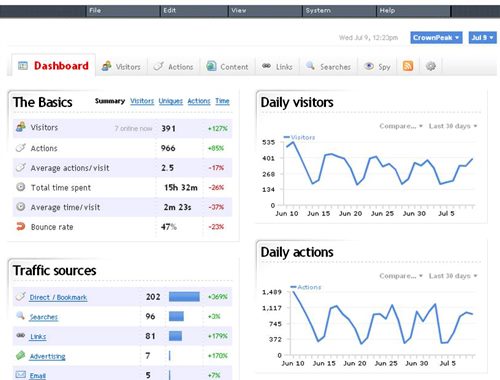Click the Total time spent clock icon
The height and width of the screenshot is (380, 500).
pyautogui.click(x=21, y=187)
